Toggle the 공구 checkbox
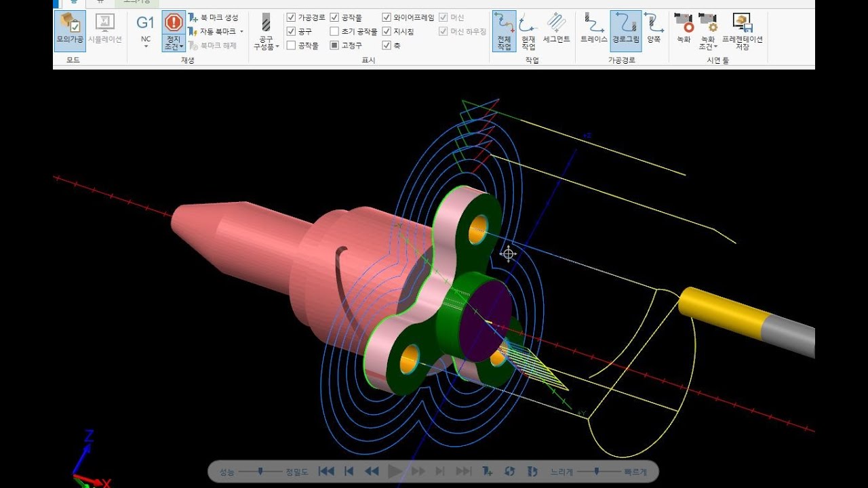 click(x=291, y=31)
